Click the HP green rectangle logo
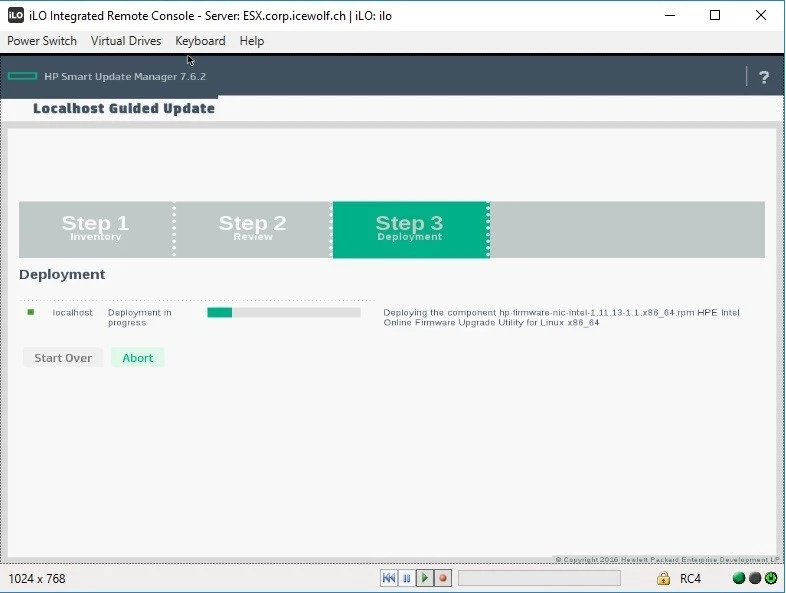Image resolution: width=786 pixels, height=593 pixels. [x=23, y=76]
